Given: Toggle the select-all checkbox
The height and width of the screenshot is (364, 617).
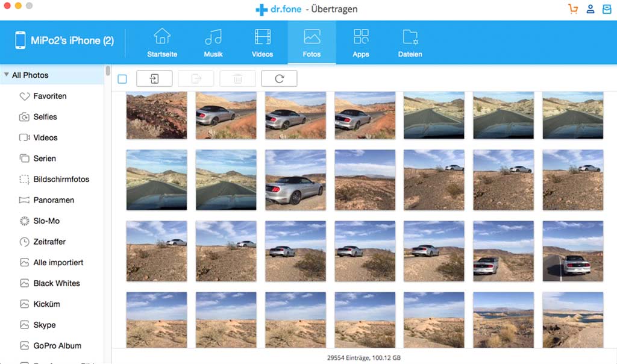Looking at the screenshot, I should [x=122, y=79].
